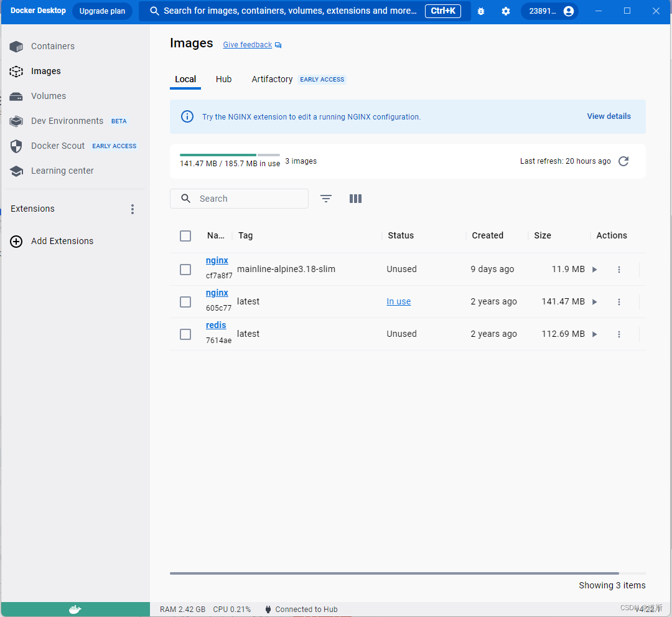
Task: Click the Upgrade plan button
Action: point(103,11)
